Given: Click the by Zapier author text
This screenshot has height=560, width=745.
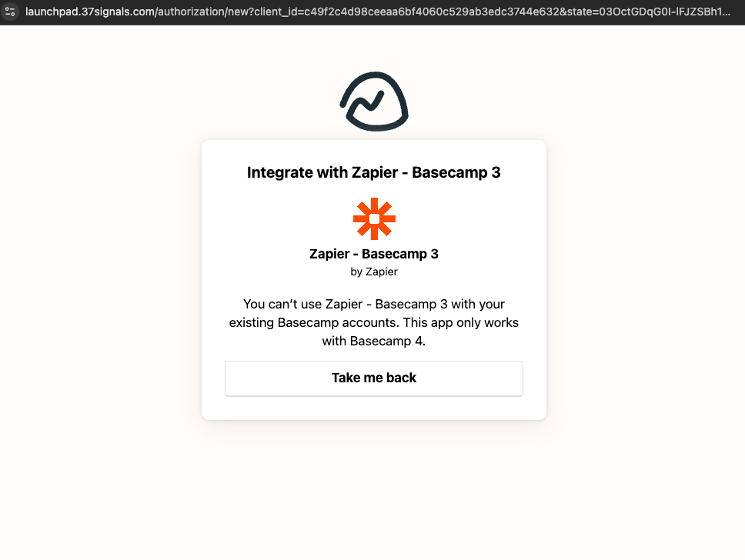Looking at the screenshot, I should pyautogui.click(x=374, y=272).
